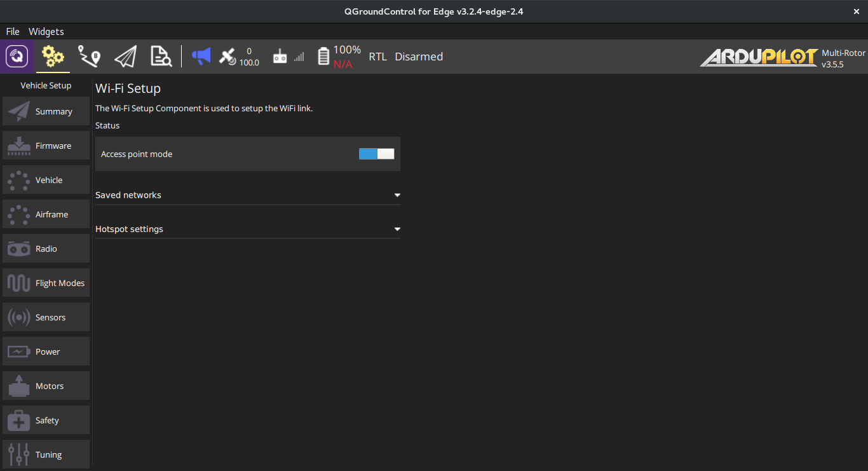Click the 100% battery percentage text
This screenshot has width=868, height=471.
[347, 50]
